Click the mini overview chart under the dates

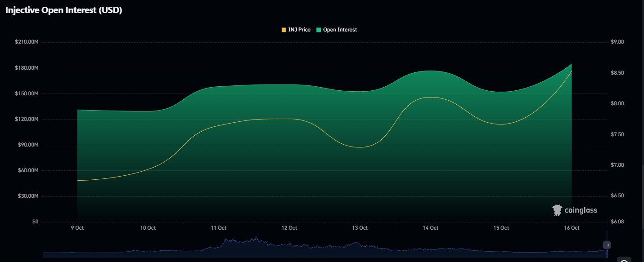324,246
